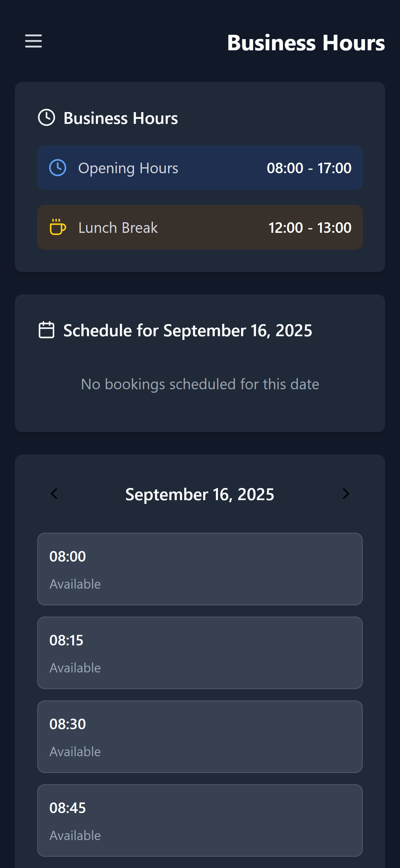Go to previous day with left chevron

(x=54, y=494)
